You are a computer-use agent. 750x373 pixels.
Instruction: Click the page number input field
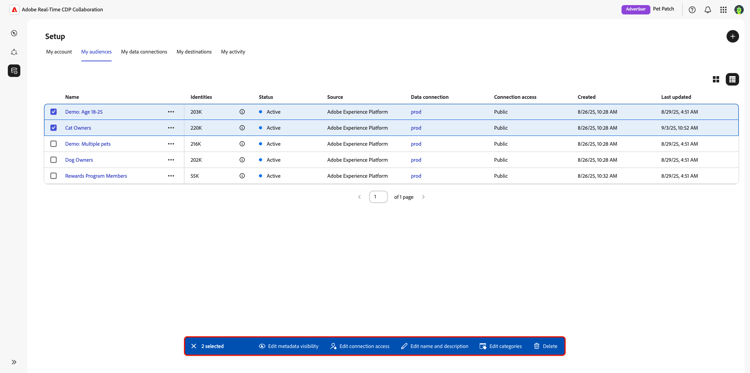(x=378, y=197)
